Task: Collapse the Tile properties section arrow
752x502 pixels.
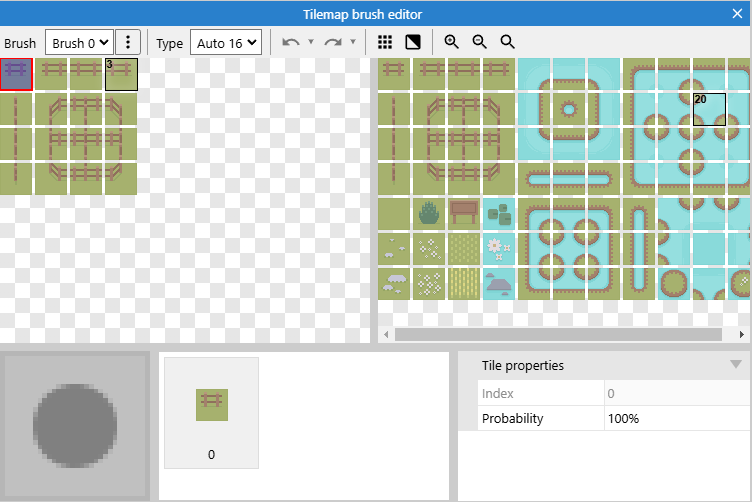Action: (x=736, y=365)
